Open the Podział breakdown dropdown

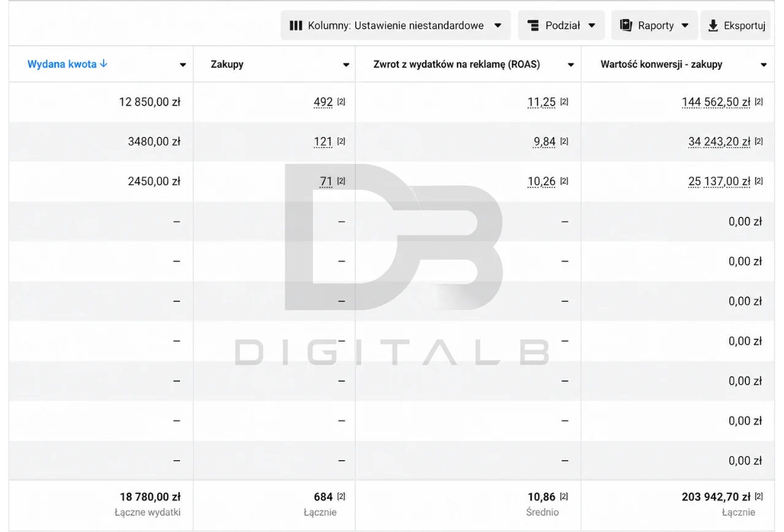coord(561,26)
